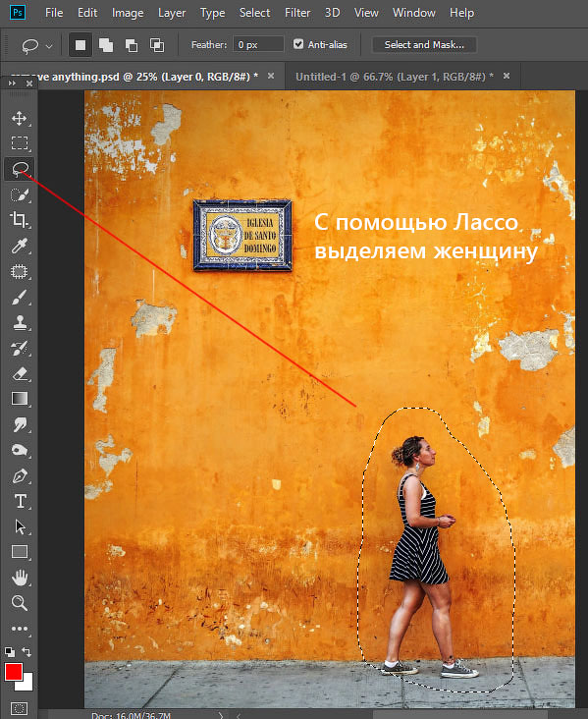This screenshot has width=588, height=719.
Task: Click the horizontal scrollbar left arrow
Action: tap(239, 715)
